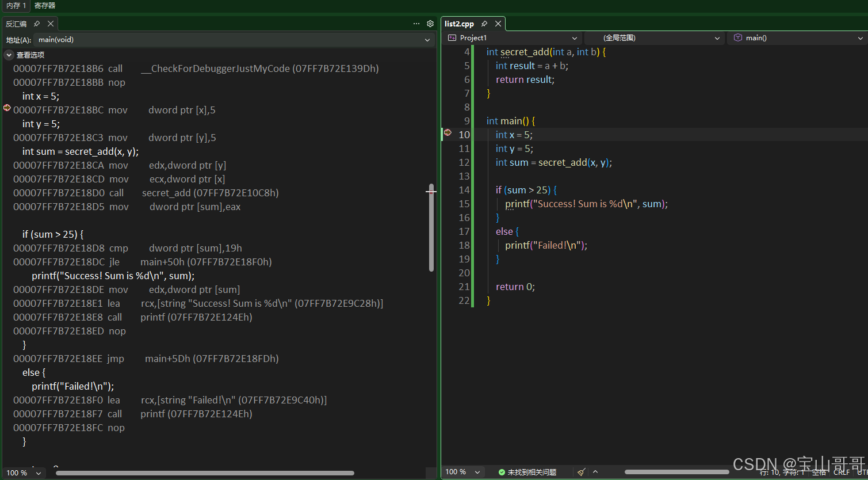Click the call printf at 00007FF7B72E18F7
This screenshot has height=480, width=868.
pos(133,414)
